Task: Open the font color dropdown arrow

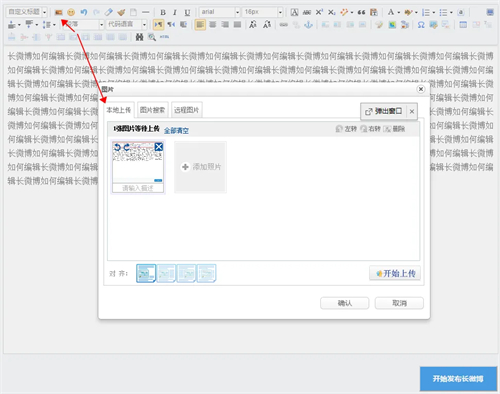Action: coord(399,13)
